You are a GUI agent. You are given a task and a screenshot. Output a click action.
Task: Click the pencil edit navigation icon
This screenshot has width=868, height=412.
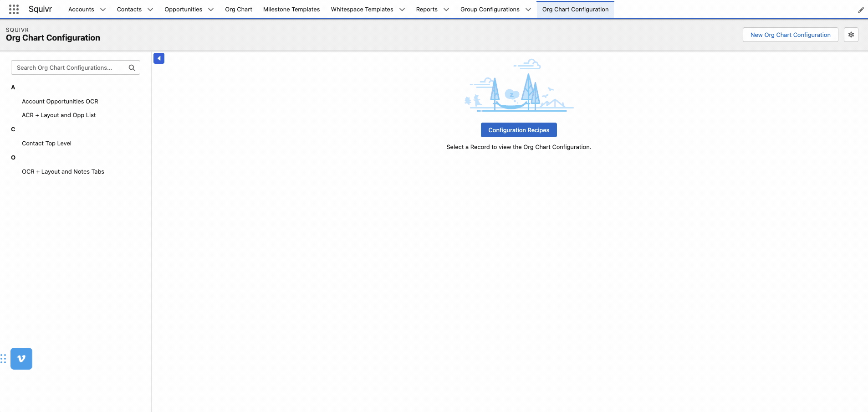pyautogui.click(x=861, y=10)
